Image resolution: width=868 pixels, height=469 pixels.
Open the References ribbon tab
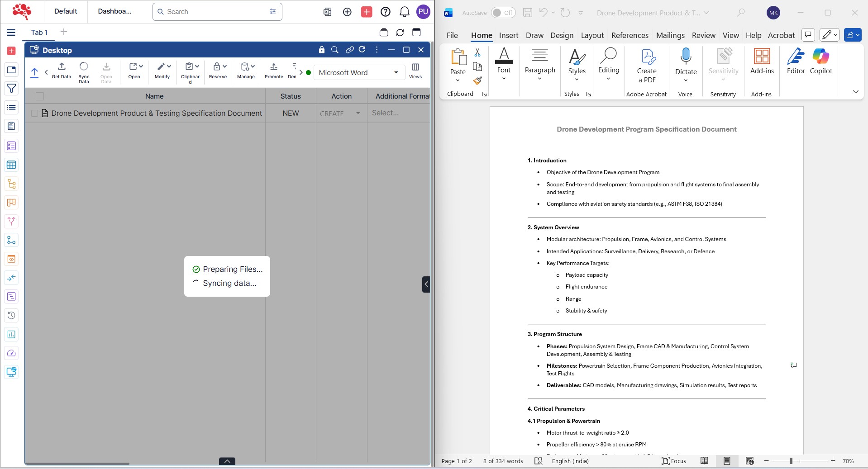pos(630,35)
